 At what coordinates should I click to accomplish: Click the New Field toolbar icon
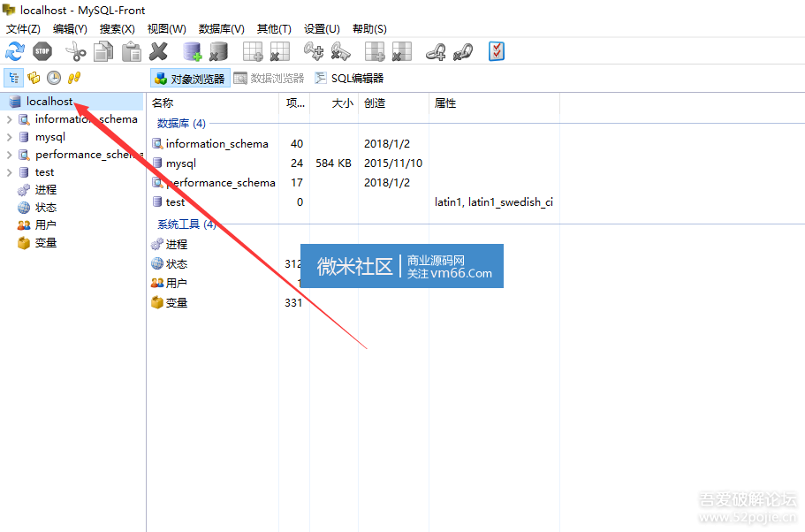tap(375, 51)
